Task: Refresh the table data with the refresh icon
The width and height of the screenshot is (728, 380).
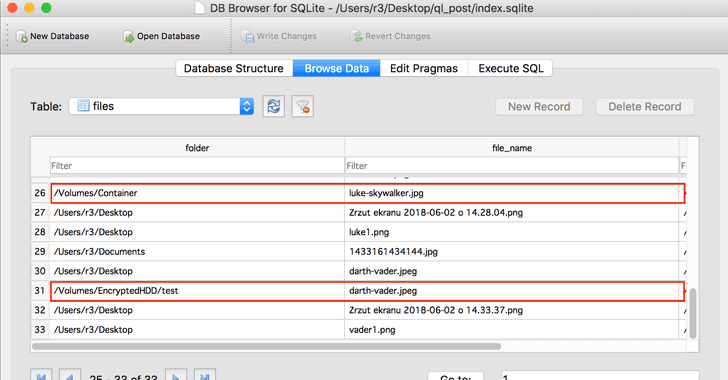Action: (x=273, y=106)
